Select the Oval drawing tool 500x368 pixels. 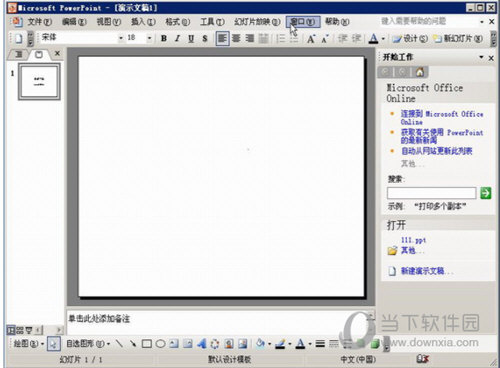tap(160, 344)
